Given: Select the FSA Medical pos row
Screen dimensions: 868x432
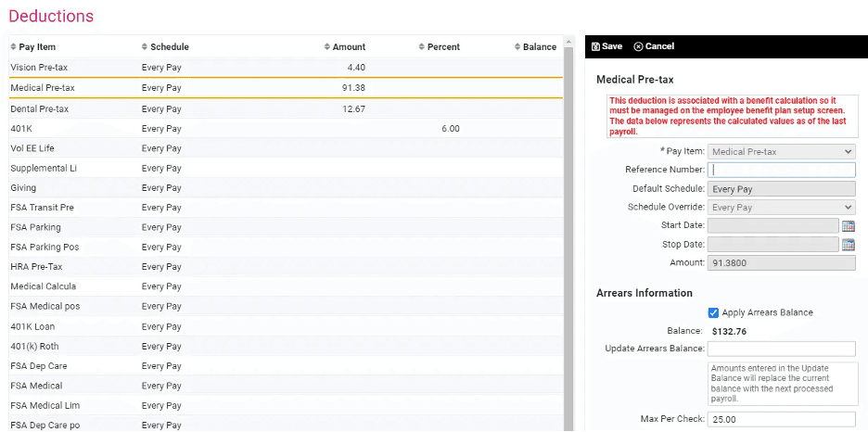Looking at the screenshot, I should [287, 307].
